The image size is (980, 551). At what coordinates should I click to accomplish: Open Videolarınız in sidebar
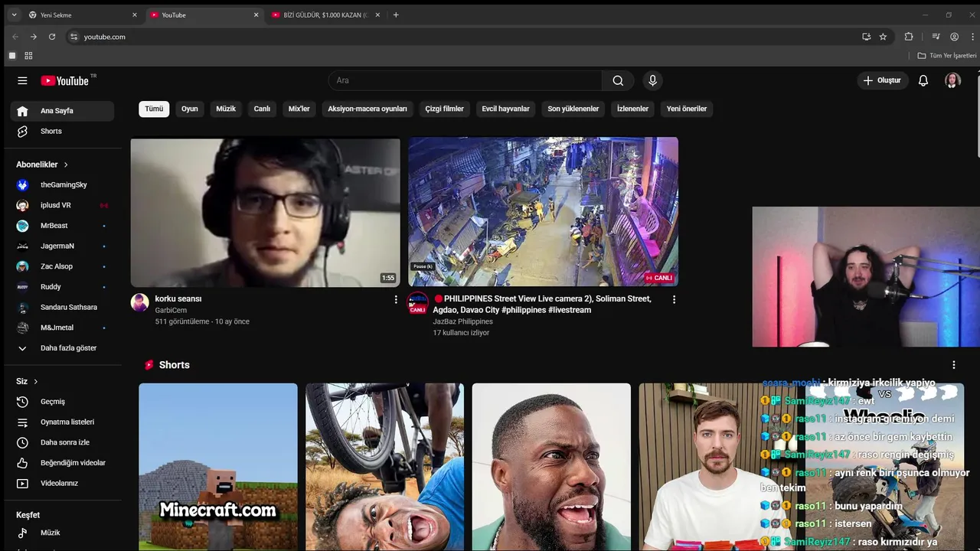coord(62,484)
